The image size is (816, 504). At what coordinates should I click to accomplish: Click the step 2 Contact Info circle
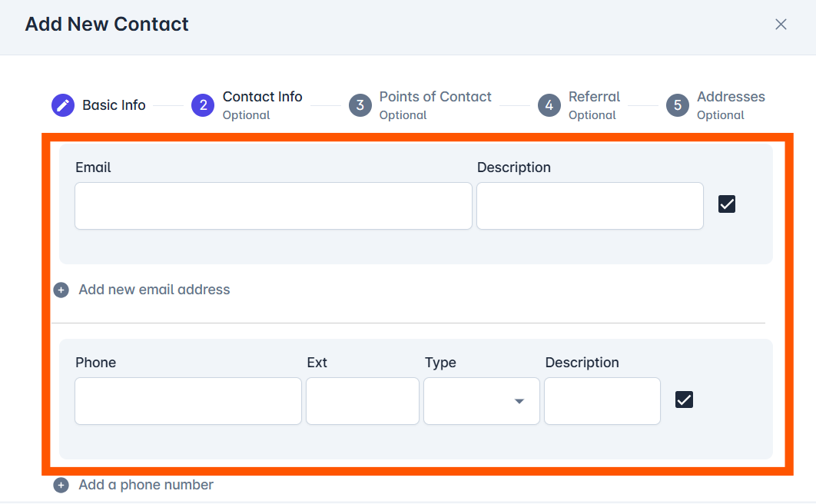[x=203, y=105]
